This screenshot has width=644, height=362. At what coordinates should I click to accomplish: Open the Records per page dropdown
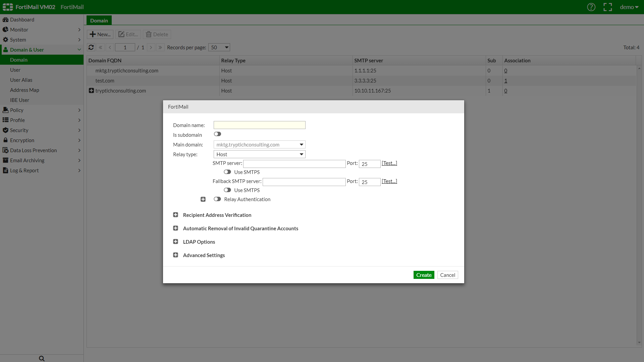pos(219,47)
